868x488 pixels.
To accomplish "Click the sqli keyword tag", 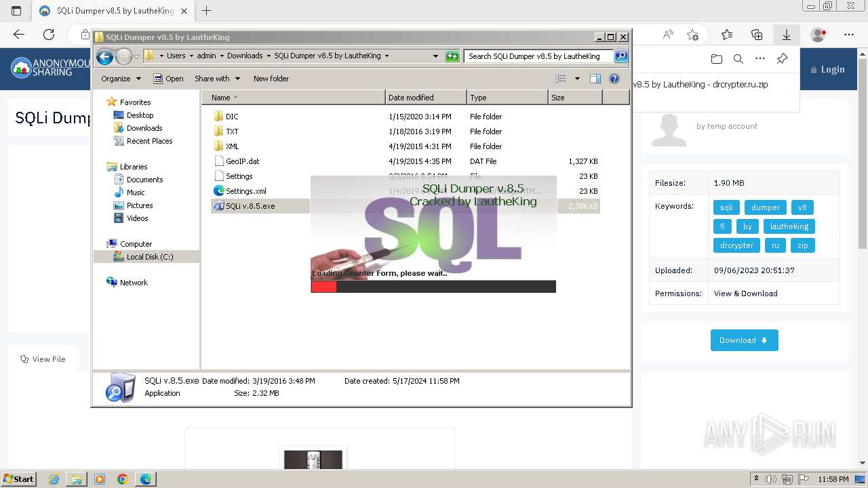I will click(x=726, y=207).
